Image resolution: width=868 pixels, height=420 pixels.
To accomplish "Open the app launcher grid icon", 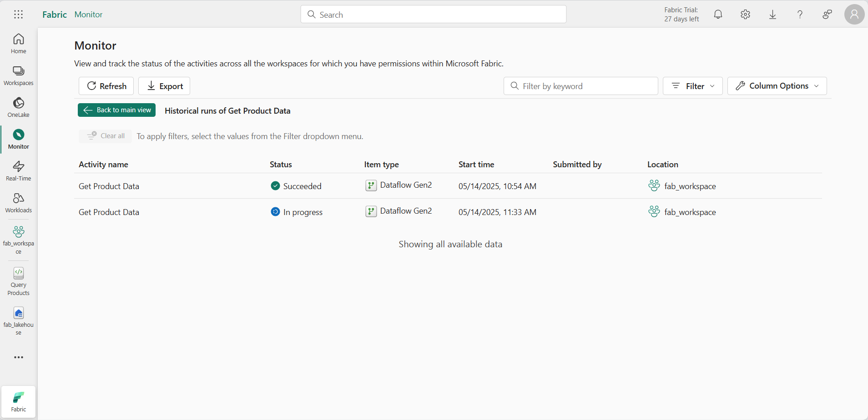I will click(x=18, y=15).
